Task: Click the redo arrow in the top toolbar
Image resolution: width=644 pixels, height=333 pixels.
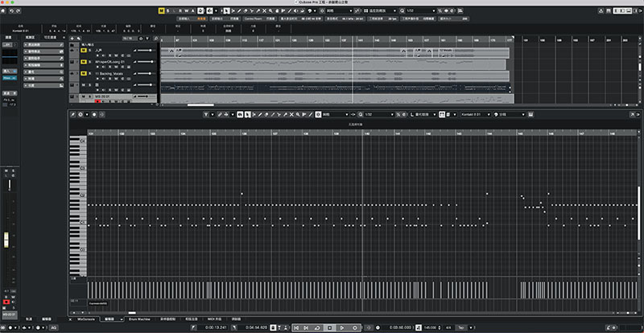Action: 18,10
